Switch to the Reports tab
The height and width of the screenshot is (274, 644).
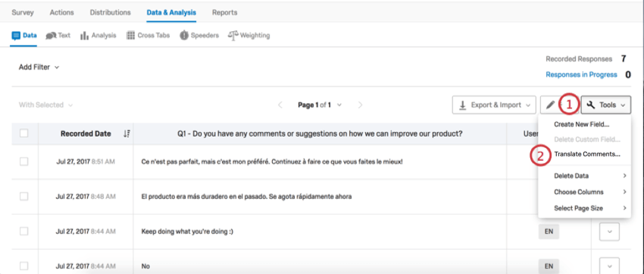225,12
